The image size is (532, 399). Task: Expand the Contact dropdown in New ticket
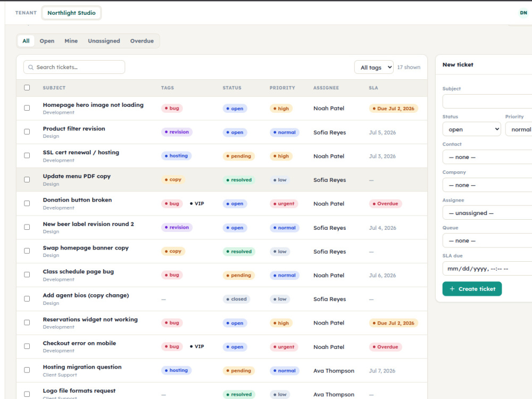487,157
